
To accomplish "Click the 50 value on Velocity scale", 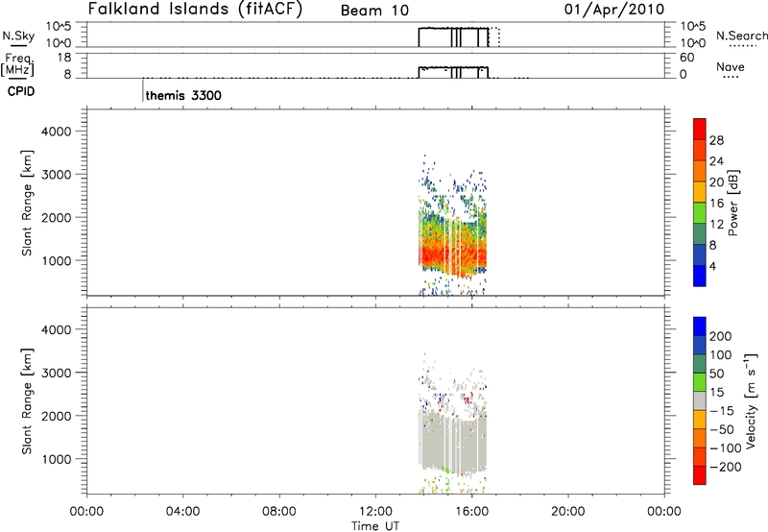I will [x=716, y=374].
